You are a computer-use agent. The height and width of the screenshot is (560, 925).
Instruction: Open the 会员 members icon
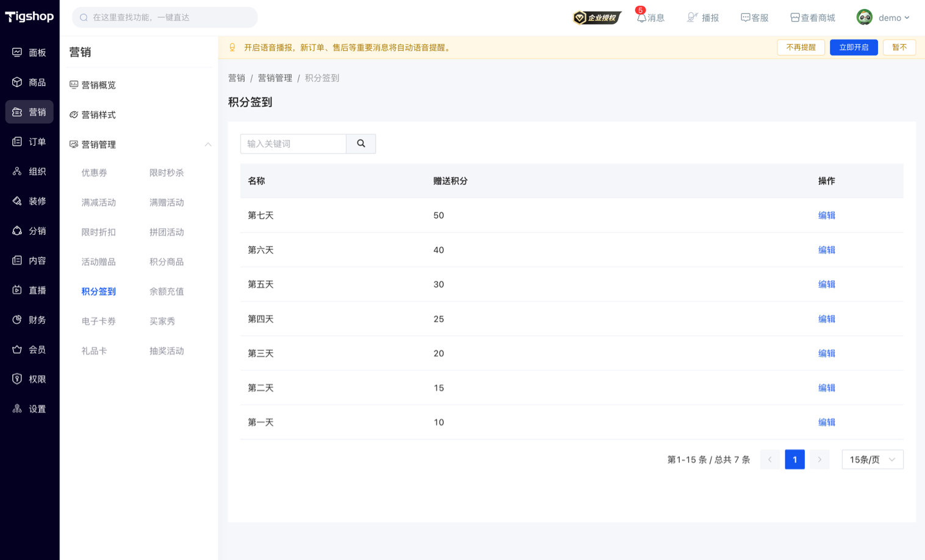[x=17, y=350]
